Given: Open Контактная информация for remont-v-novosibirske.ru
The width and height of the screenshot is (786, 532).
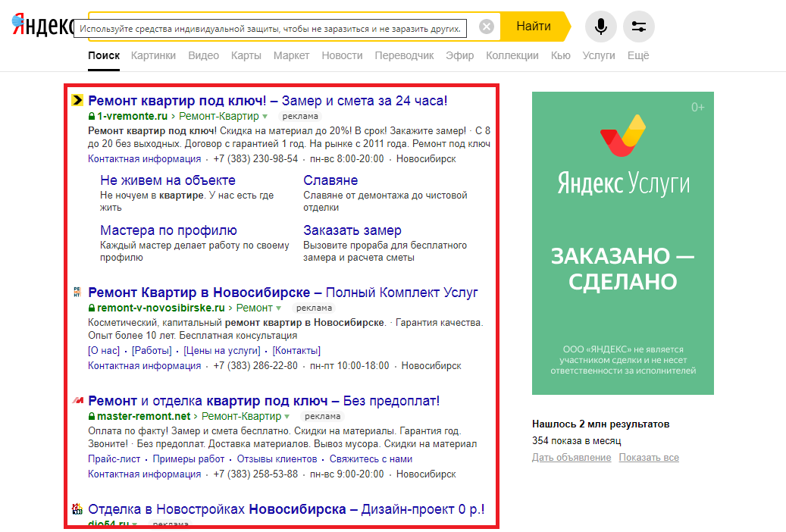Looking at the screenshot, I should click(x=144, y=365).
